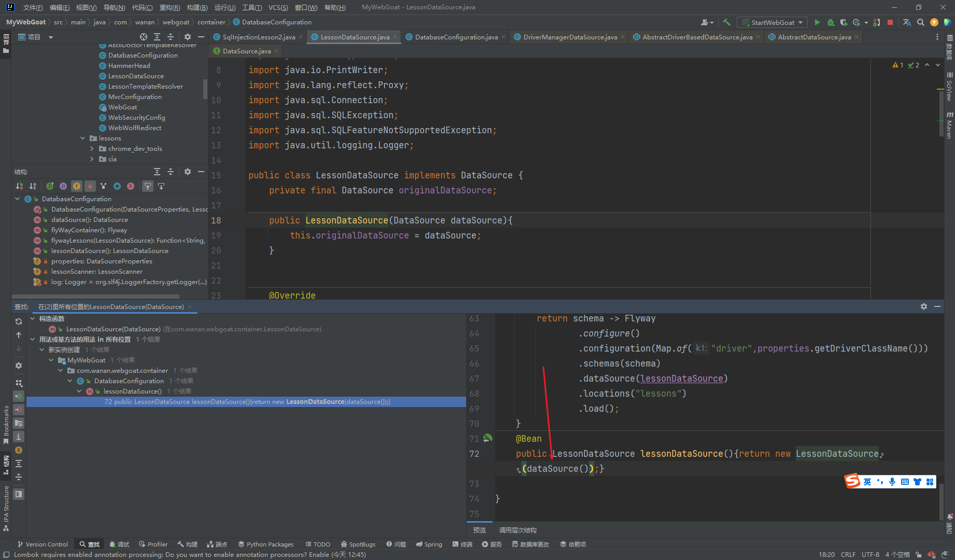Hide the Find tool window with minus icon

click(x=937, y=306)
